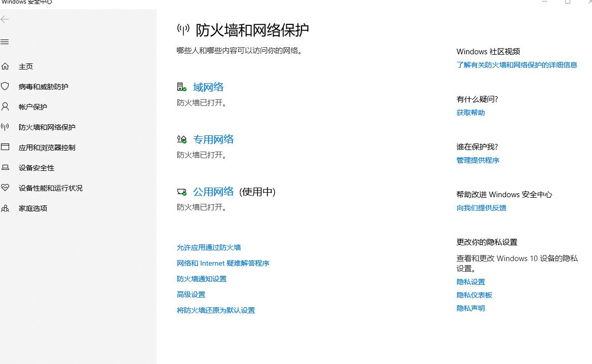592x364 pixels.
Task: Select 帐户保护 in the sidebar
Action: [33, 107]
